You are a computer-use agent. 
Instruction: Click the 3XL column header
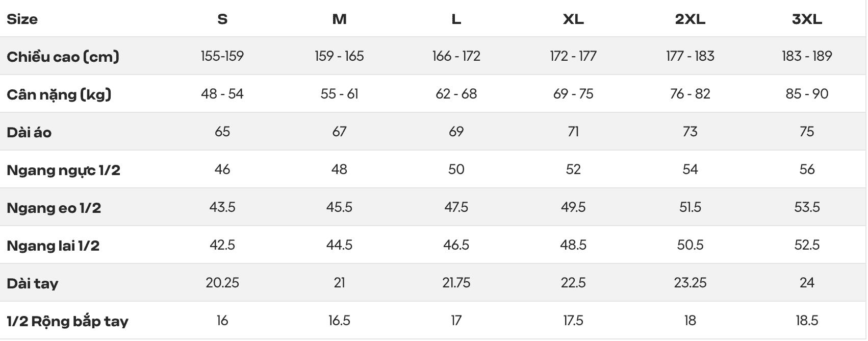point(807,19)
